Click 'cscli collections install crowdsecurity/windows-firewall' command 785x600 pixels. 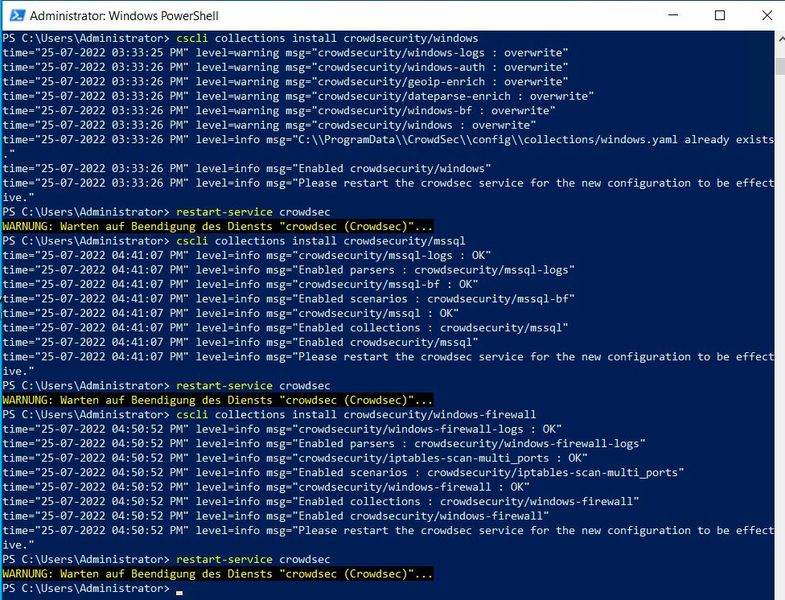pyautogui.click(x=355, y=414)
